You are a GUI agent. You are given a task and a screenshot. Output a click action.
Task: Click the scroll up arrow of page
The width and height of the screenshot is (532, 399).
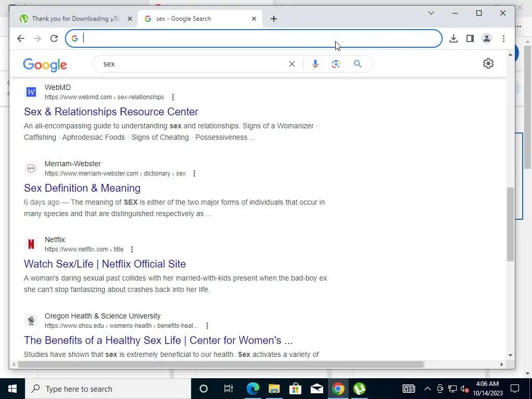click(x=510, y=55)
